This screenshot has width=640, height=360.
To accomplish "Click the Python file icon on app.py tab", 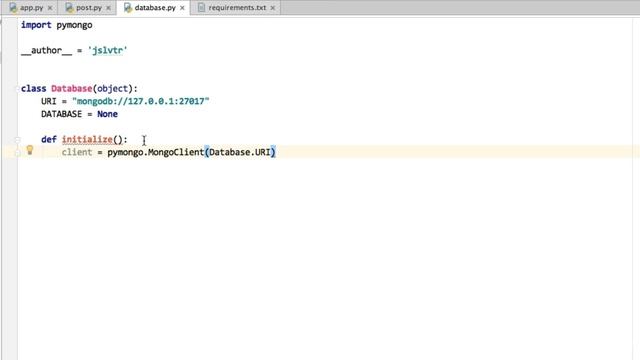I will click(13, 8).
